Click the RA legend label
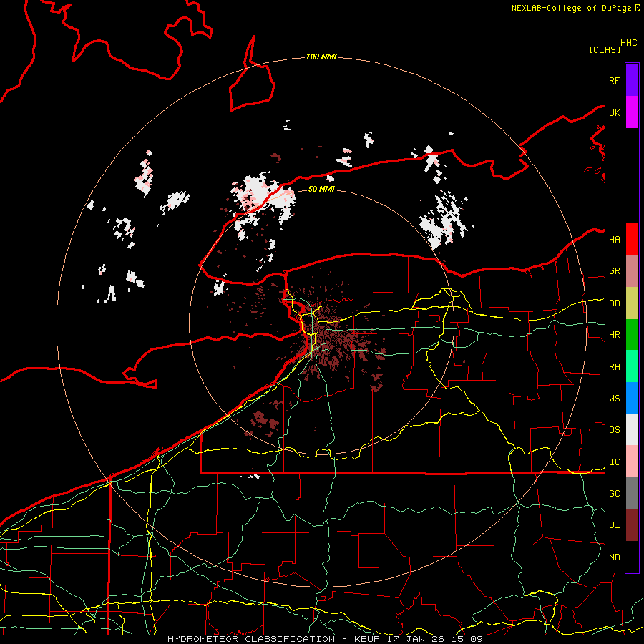 click(614, 367)
